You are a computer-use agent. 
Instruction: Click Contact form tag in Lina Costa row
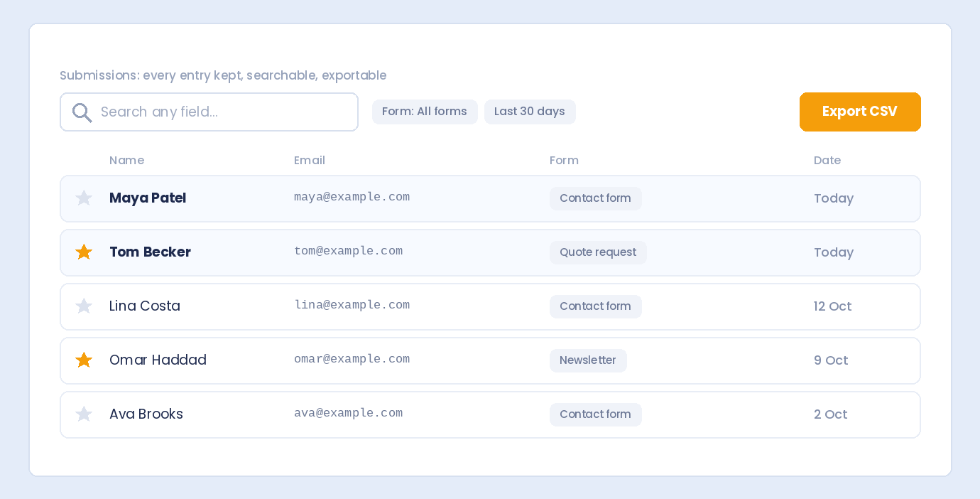click(x=595, y=306)
